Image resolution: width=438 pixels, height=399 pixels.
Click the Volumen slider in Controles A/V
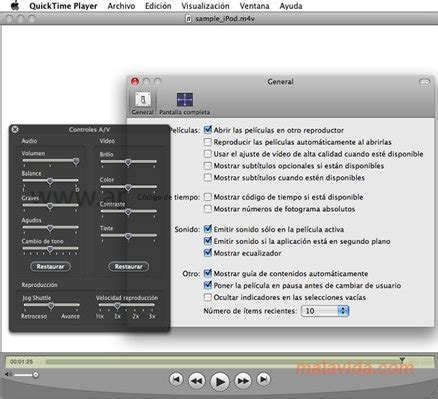51,161
